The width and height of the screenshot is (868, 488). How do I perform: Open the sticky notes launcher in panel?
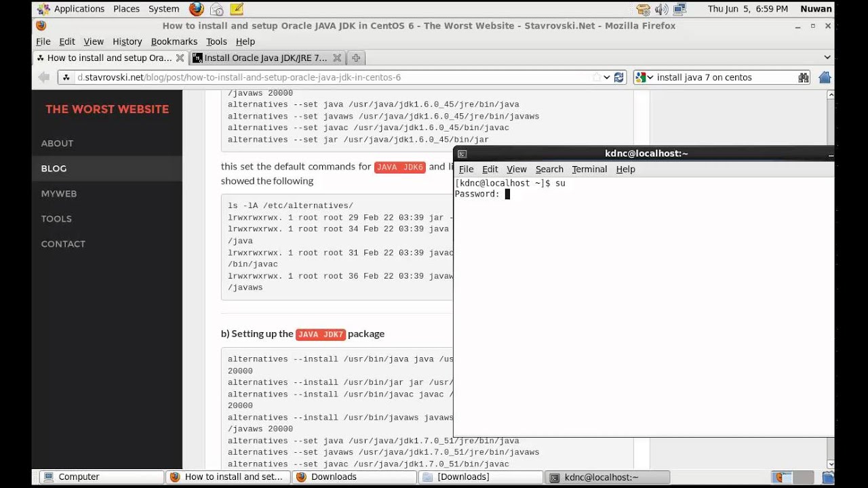click(237, 9)
